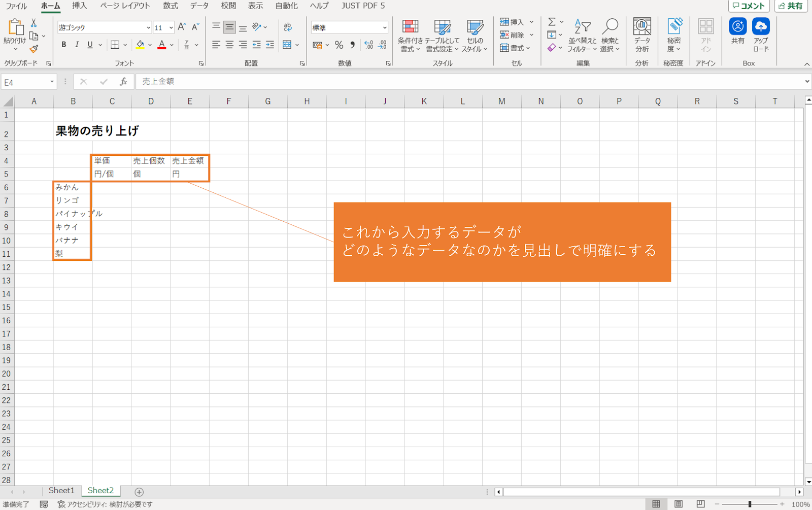Switch to the 数式 tab

click(x=170, y=6)
